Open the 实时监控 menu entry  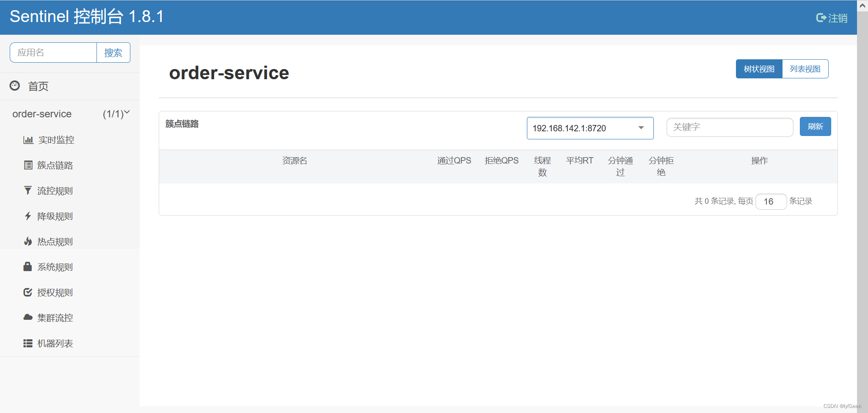(x=56, y=140)
